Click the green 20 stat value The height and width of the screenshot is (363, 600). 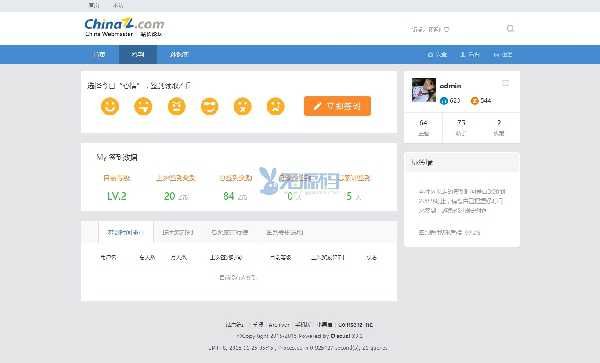(170, 196)
